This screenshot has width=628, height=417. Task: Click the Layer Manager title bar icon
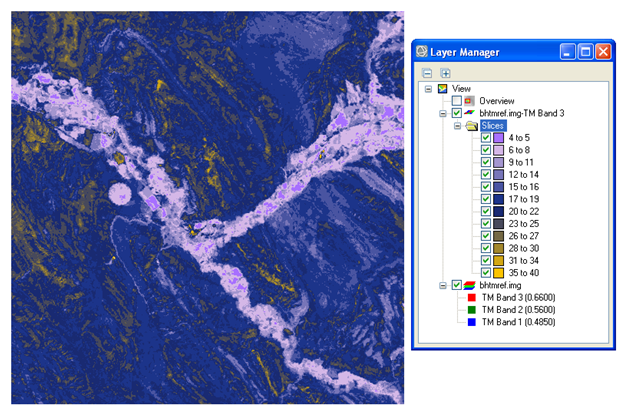click(x=422, y=52)
